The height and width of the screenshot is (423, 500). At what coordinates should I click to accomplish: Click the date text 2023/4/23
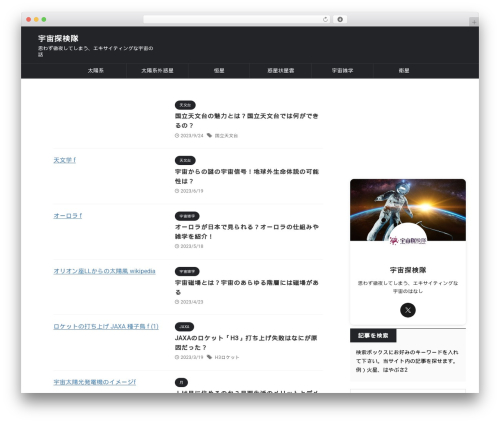[192, 302]
